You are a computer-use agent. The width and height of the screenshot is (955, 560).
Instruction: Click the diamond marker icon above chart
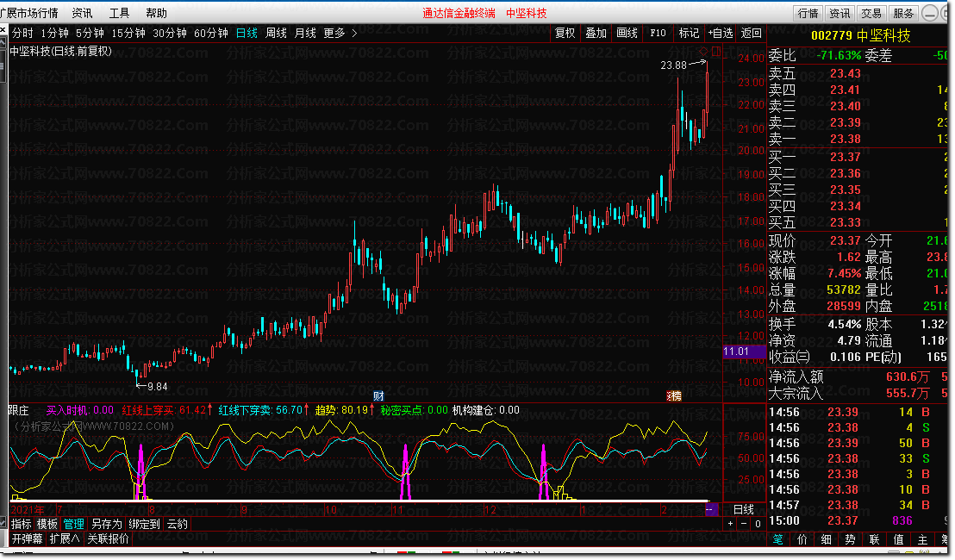[x=703, y=51]
